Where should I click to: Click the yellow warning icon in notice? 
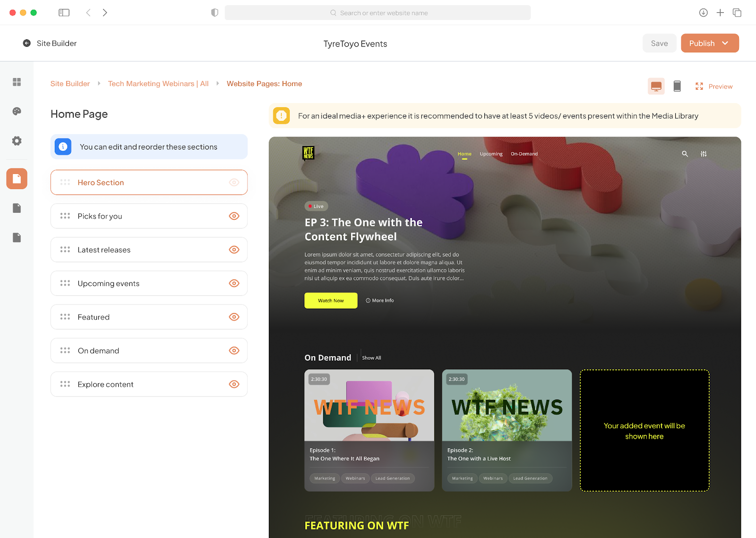[x=282, y=115]
